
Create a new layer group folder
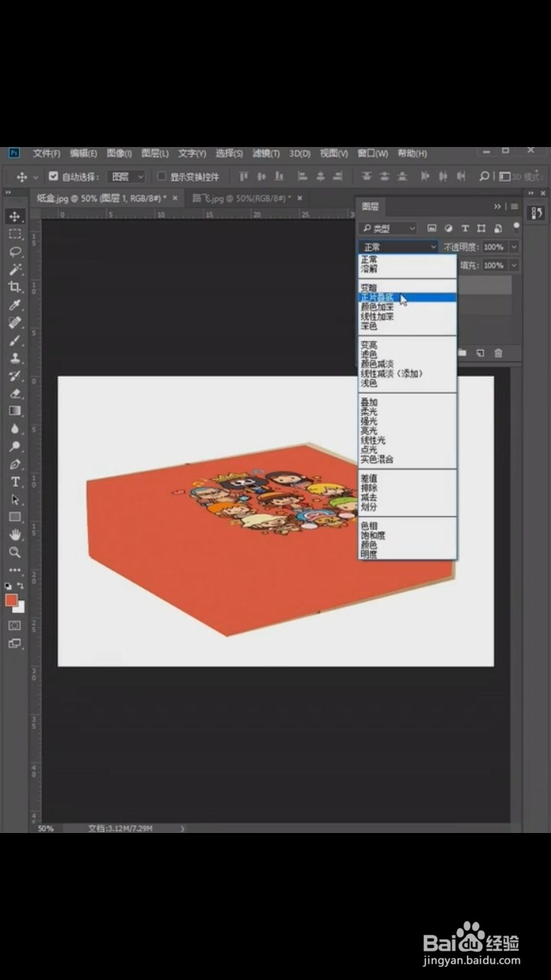click(463, 353)
